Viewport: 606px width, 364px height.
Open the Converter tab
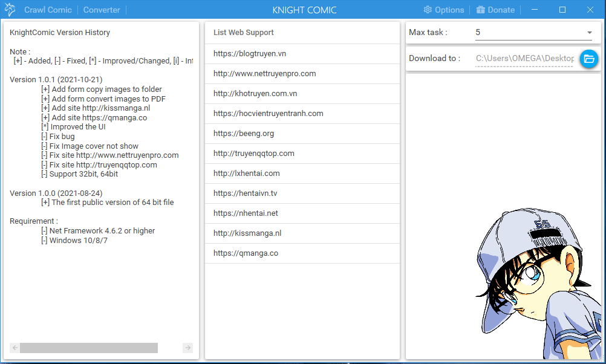[x=102, y=10]
